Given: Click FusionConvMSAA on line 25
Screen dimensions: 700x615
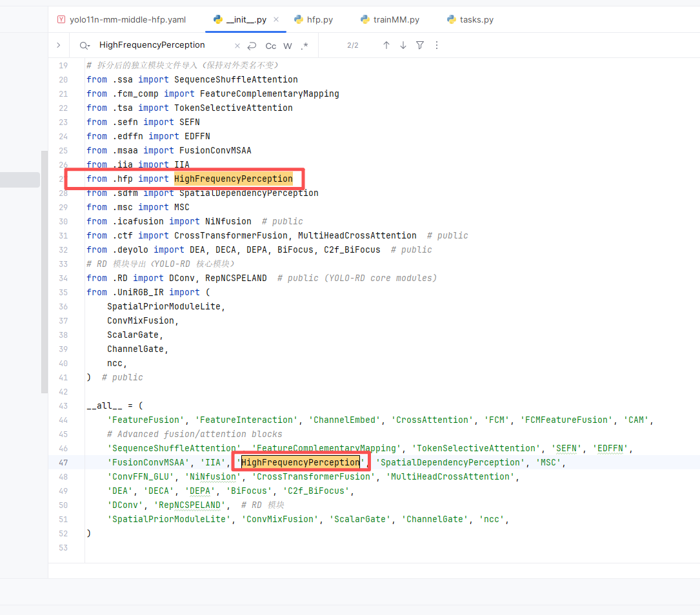Looking at the screenshot, I should point(215,150).
